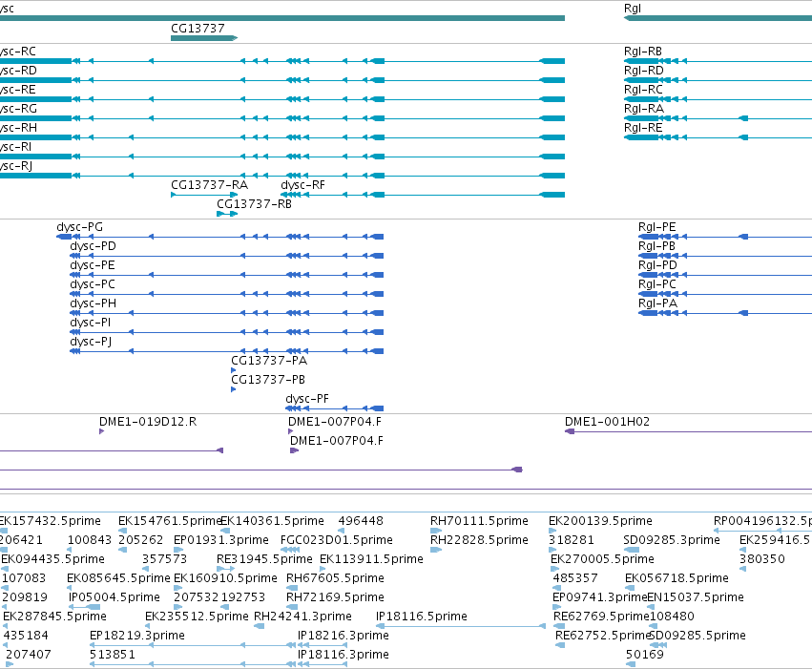The height and width of the screenshot is (669, 812).
Task: Click the 205262 feature label
Action: pos(141,540)
